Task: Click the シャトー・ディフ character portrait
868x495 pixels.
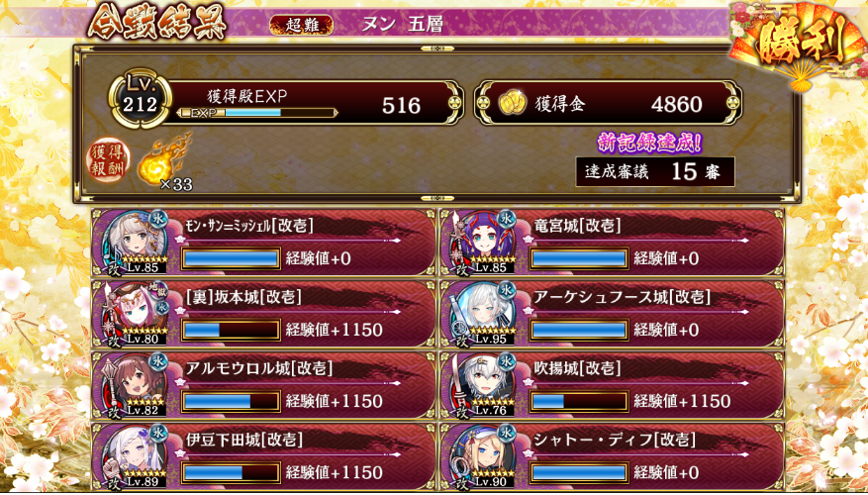Action: [484, 455]
